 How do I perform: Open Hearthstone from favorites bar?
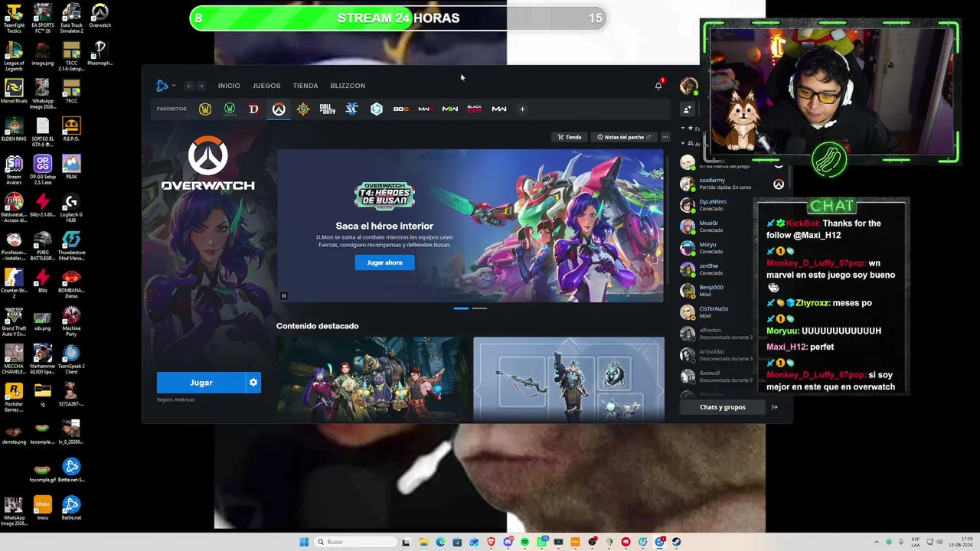pyautogui.click(x=303, y=109)
